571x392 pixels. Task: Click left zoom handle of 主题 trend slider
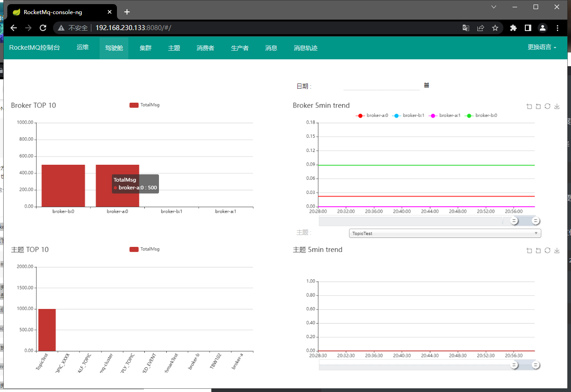pyautogui.click(x=514, y=365)
